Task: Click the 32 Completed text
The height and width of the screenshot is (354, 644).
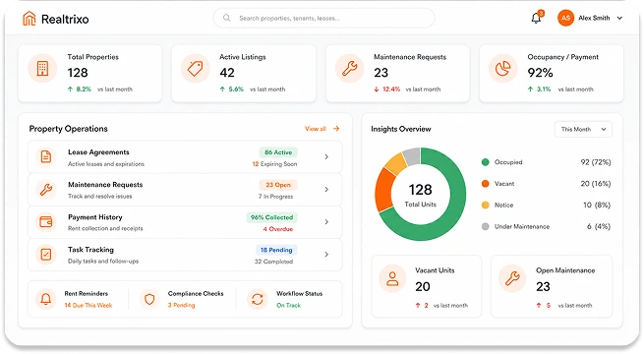Action: pyautogui.click(x=273, y=262)
